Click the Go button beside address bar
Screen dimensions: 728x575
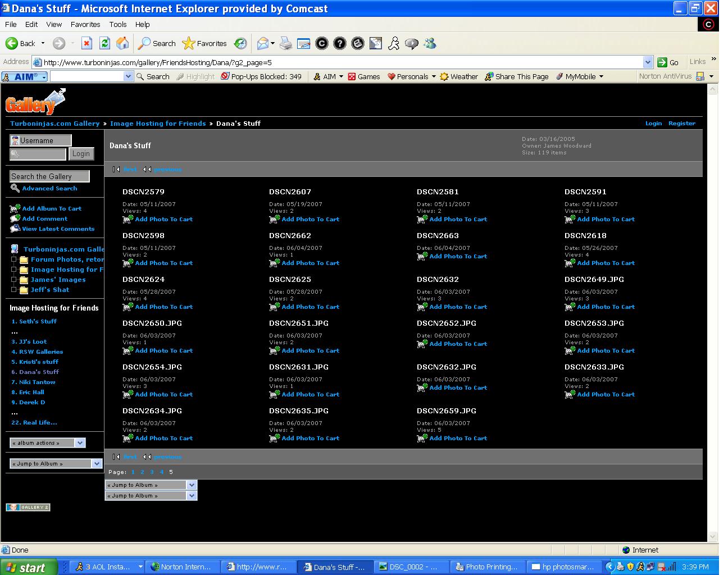point(668,62)
